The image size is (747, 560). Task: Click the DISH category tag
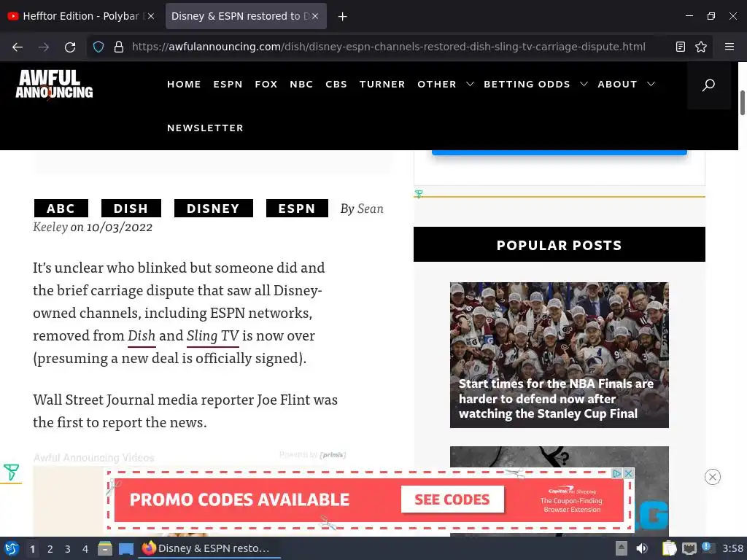[x=131, y=208]
